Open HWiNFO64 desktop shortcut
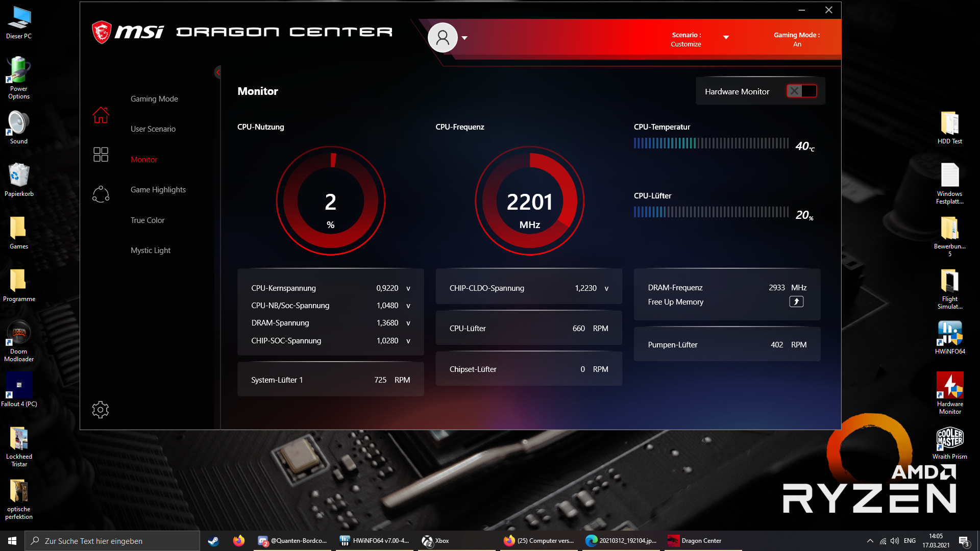980x551 pixels. pyautogui.click(x=949, y=337)
